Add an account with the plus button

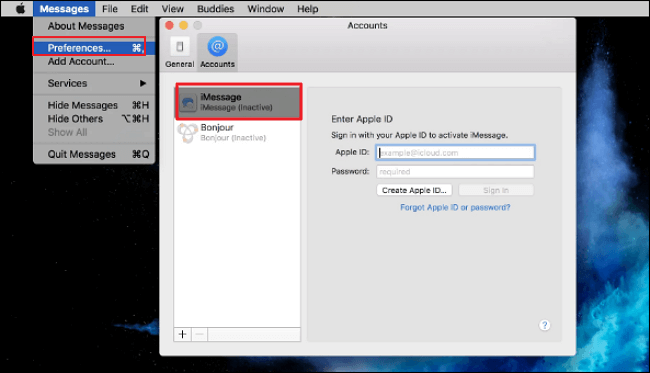182,334
